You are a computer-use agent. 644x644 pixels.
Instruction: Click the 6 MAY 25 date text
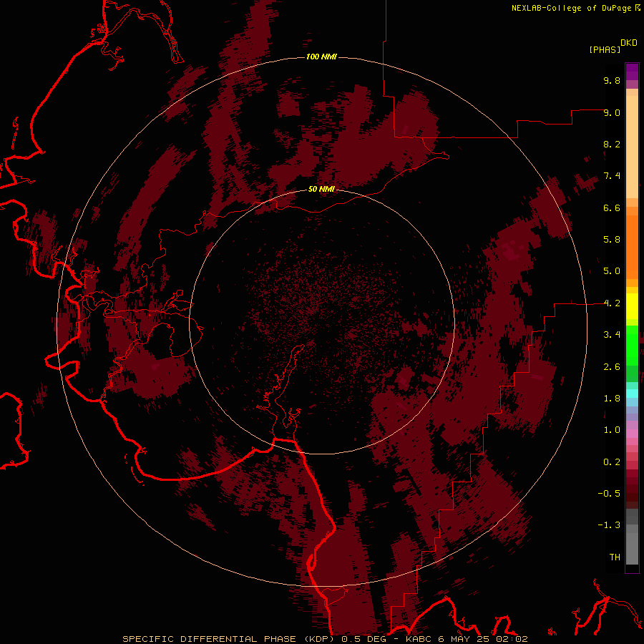(465, 639)
